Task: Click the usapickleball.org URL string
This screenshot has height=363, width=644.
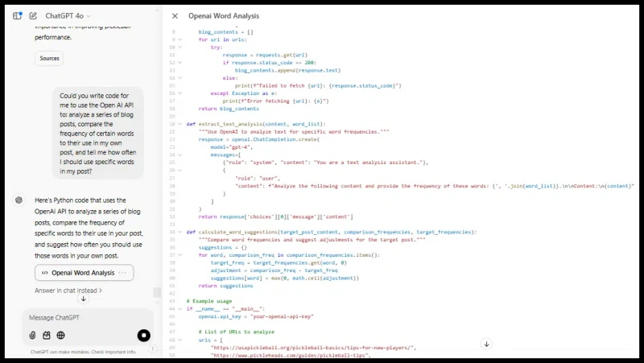Action: click(x=313, y=348)
